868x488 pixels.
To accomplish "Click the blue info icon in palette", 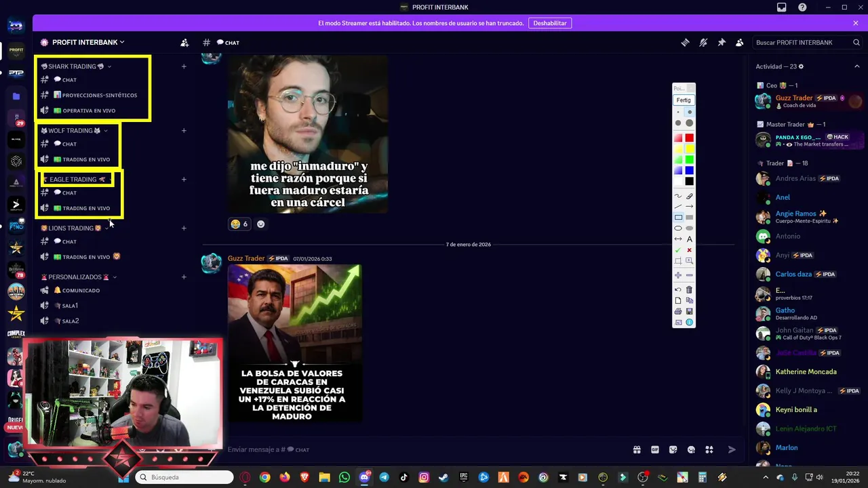I will point(690,322).
